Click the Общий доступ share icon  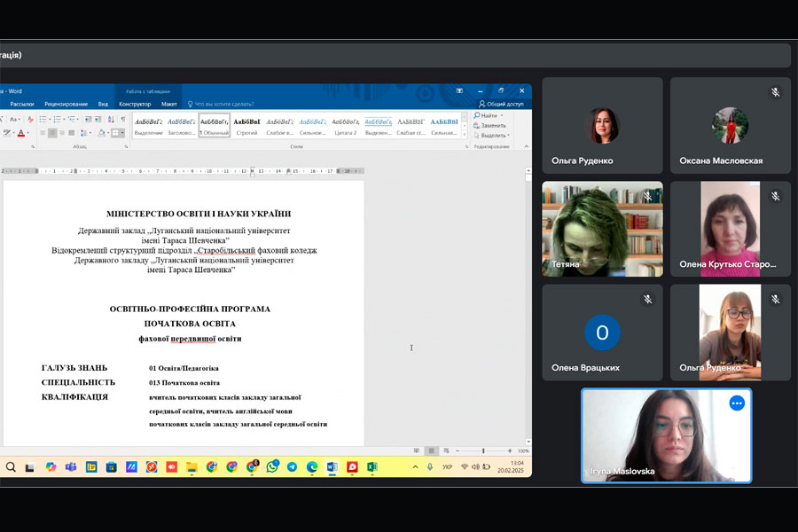(482, 104)
